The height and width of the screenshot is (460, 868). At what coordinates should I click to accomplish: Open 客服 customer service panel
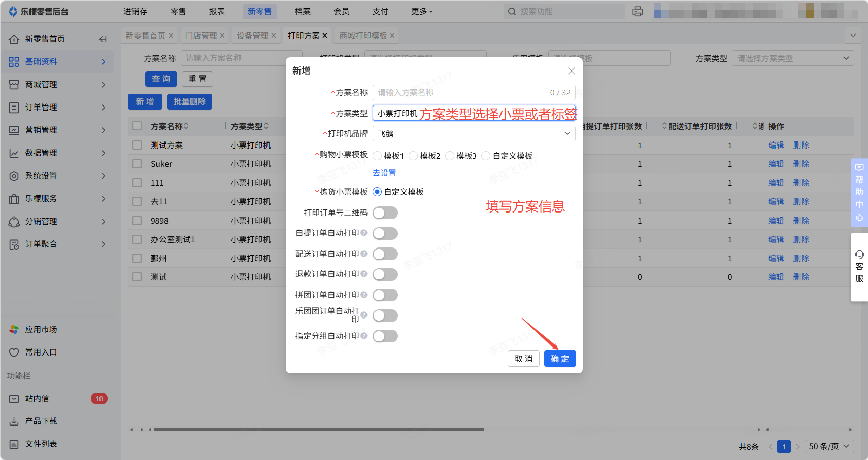[x=859, y=267]
